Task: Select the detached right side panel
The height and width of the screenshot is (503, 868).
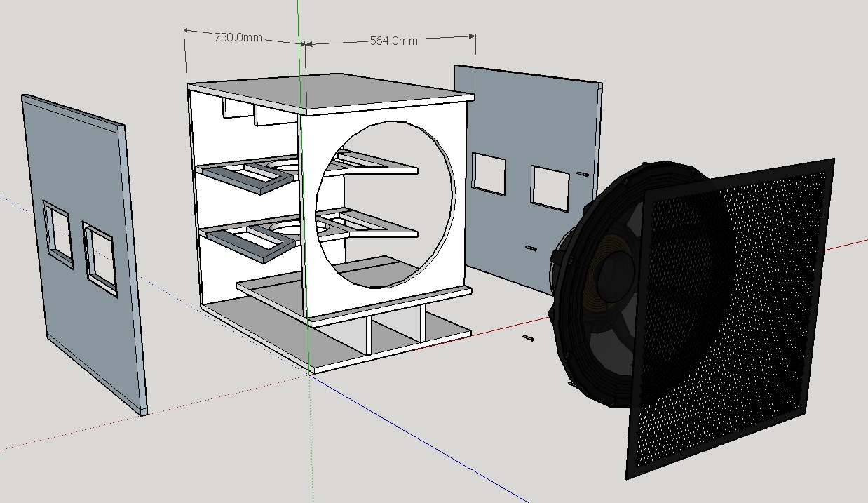Action: click(x=527, y=175)
